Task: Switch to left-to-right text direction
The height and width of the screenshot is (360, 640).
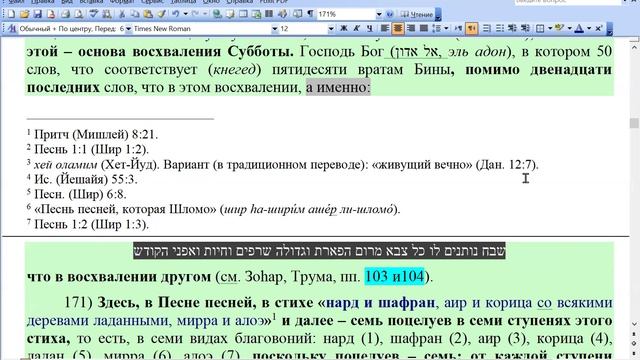Action: 458,29
